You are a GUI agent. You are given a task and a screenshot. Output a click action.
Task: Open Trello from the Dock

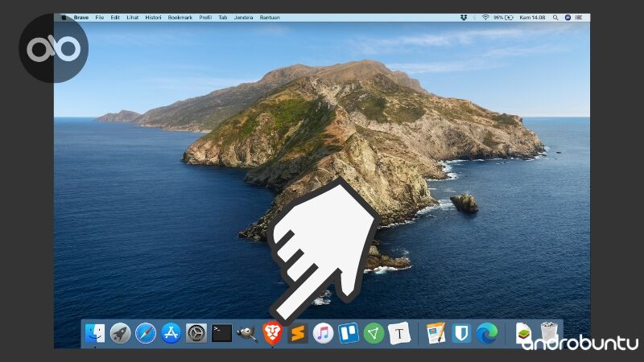(349, 333)
